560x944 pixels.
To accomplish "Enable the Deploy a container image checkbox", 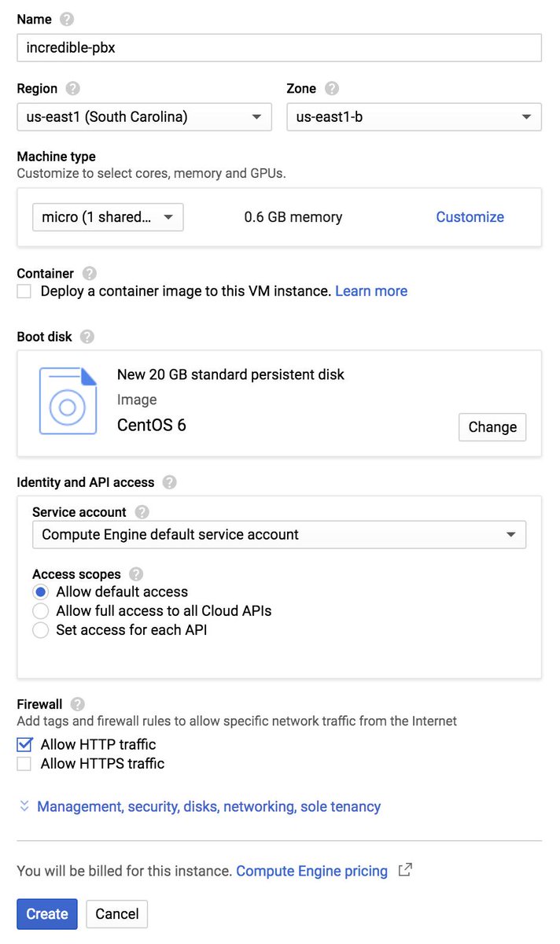I will tap(24, 291).
